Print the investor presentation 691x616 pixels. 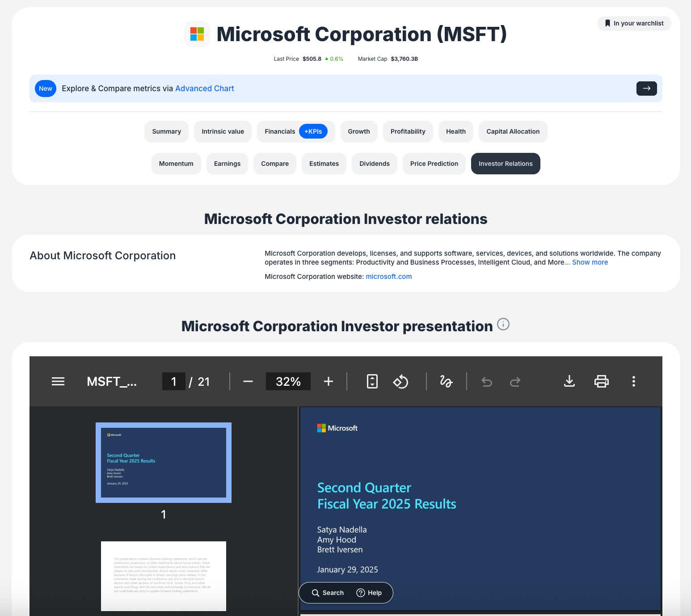pos(602,381)
